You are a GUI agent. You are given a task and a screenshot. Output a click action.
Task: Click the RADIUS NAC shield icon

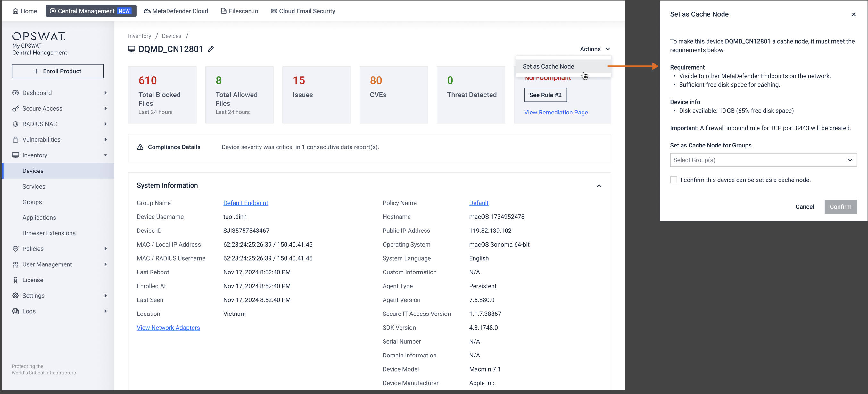tap(15, 124)
